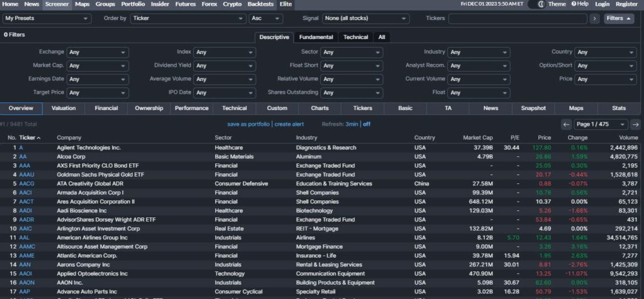Open the Country filter dropdown
This screenshot has height=299, width=644.
[x=606, y=52]
